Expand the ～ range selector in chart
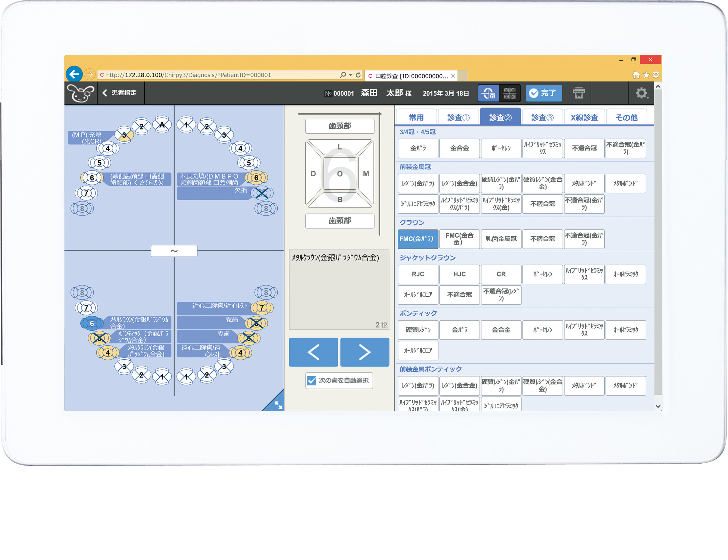728x560 pixels. tap(174, 251)
